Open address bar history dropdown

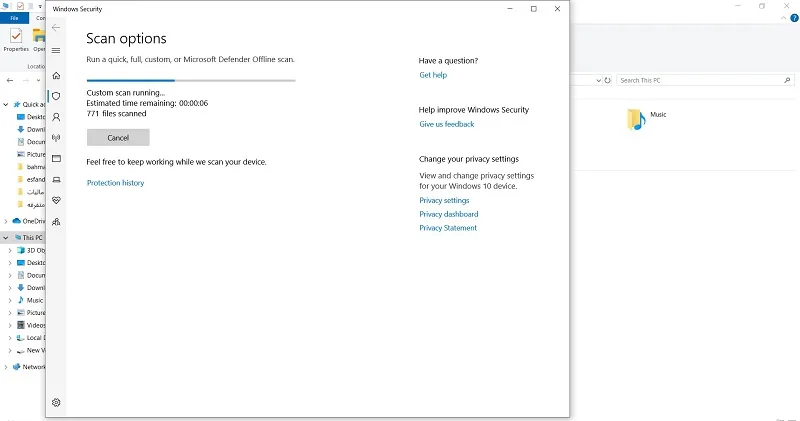[x=598, y=80]
